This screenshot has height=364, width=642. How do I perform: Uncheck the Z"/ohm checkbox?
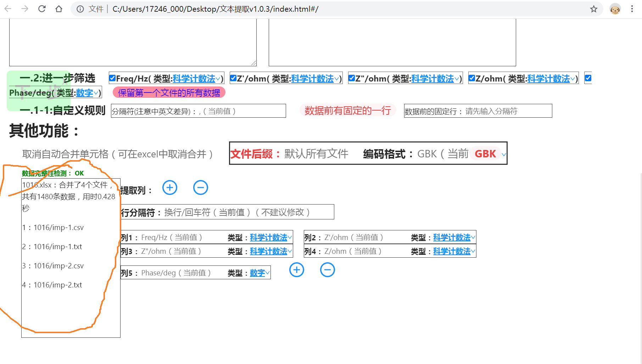pos(352,78)
